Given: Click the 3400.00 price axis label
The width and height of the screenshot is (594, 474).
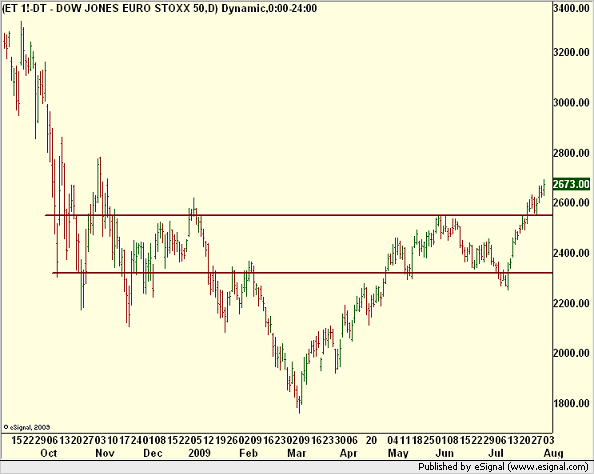Looking at the screenshot, I should click(571, 8).
